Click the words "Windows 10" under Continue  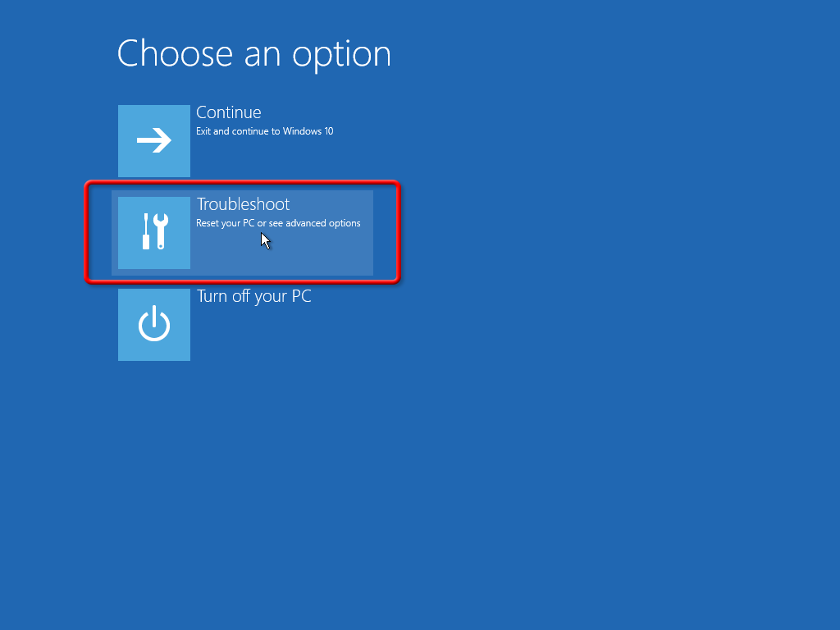[x=308, y=131]
